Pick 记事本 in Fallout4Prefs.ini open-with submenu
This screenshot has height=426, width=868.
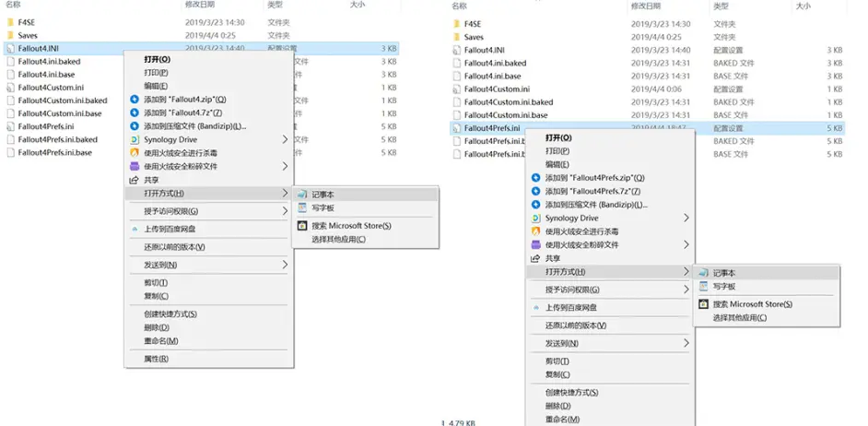tap(724, 273)
